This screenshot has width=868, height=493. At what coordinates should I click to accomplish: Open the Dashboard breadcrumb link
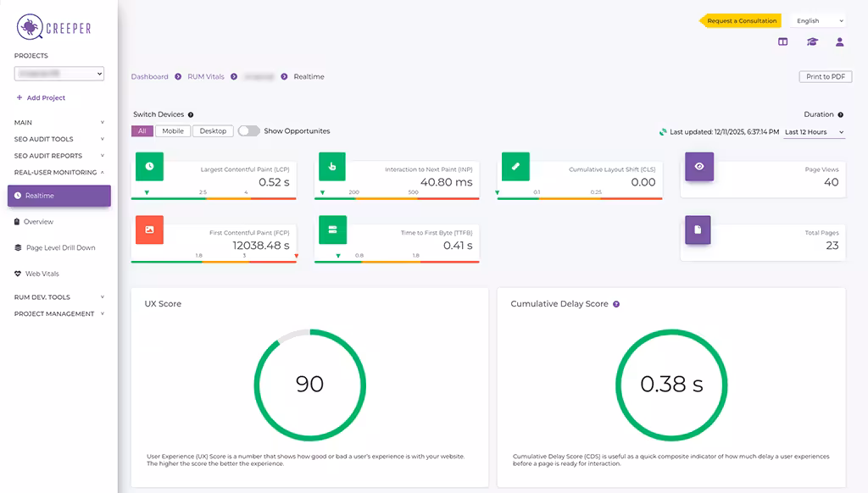149,76
